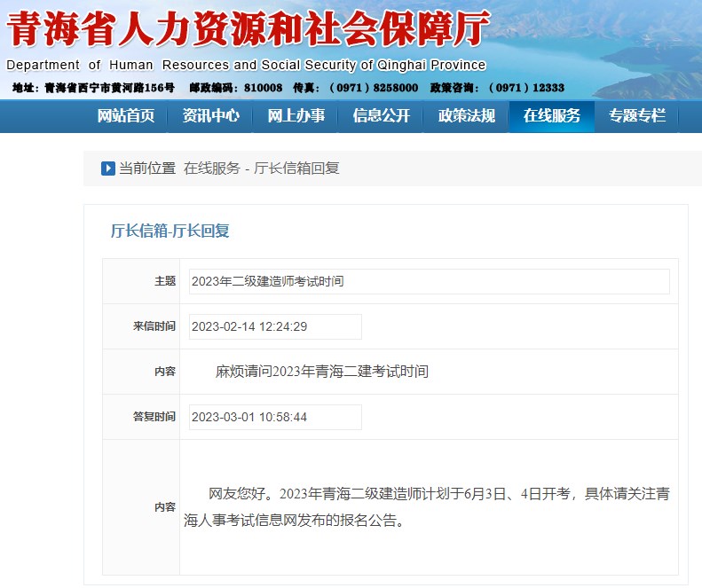Open the 专题专栏 navigation item

click(x=636, y=115)
